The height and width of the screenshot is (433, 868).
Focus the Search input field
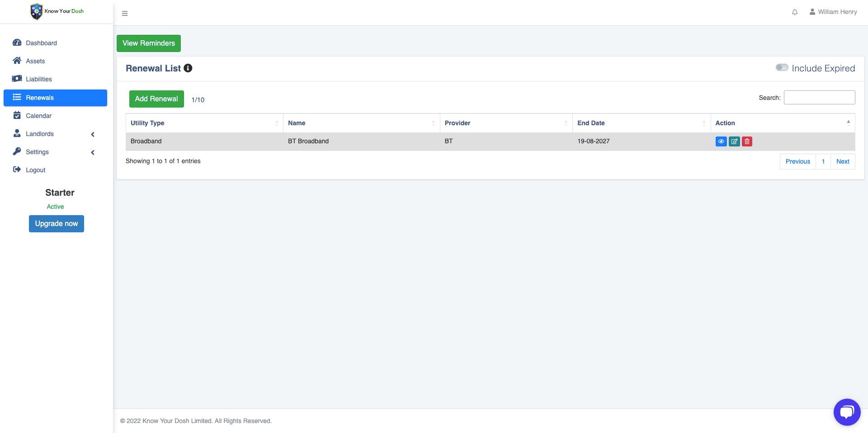pos(819,98)
